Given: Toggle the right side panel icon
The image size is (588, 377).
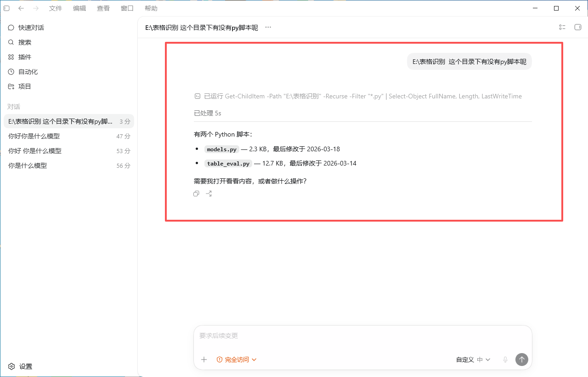Looking at the screenshot, I should click(x=578, y=28).
